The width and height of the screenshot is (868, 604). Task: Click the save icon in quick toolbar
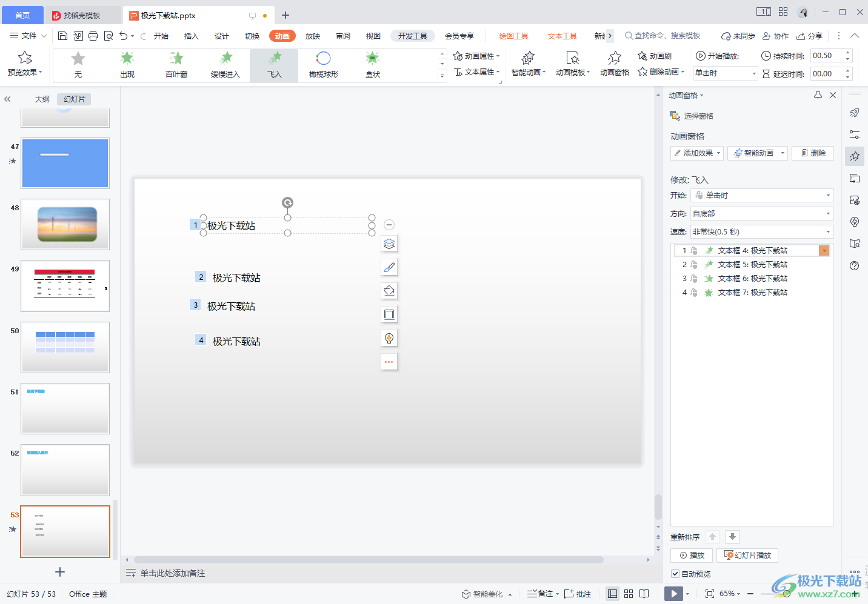coord(62,36)
